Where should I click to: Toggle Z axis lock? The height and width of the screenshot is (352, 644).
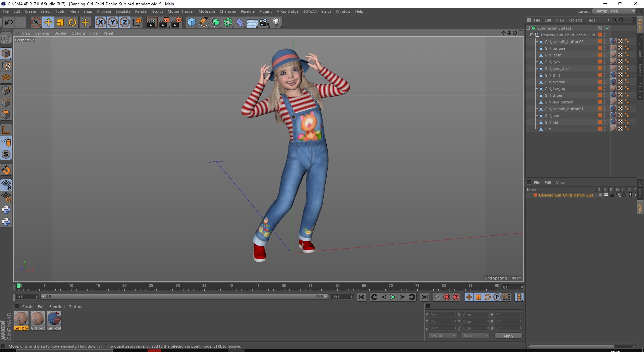(x=125, y=23)
